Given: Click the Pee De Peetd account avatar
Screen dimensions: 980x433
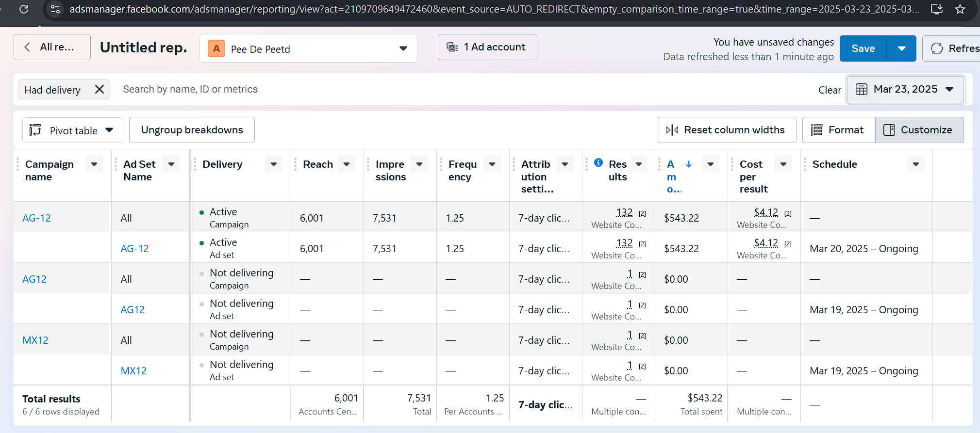Looking at the screenshot, I should pyautogui.click(x=216, y=48).
